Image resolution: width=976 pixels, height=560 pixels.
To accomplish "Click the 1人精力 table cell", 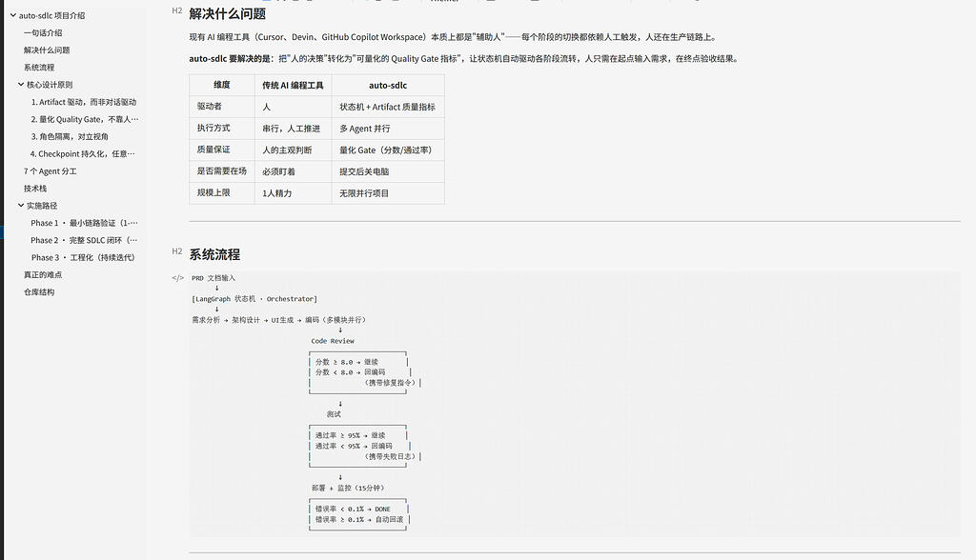I will click(x=294, y=193).
